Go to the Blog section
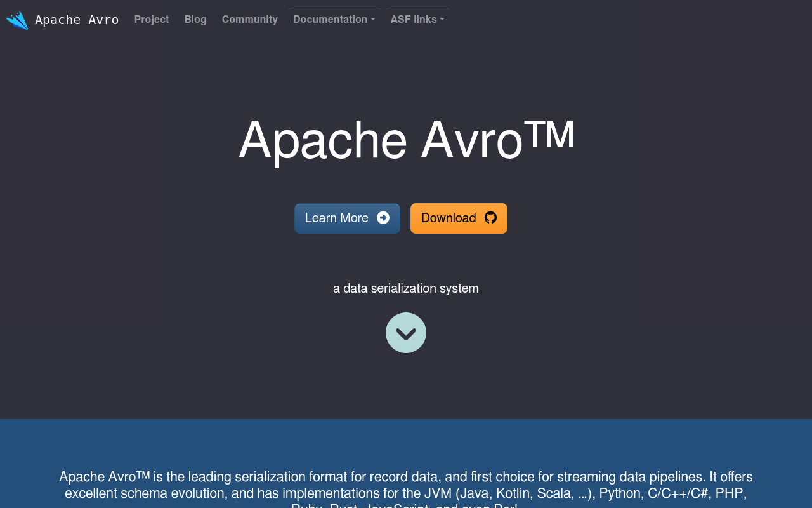Screen dimensions: 812x508 pos(195,20)
